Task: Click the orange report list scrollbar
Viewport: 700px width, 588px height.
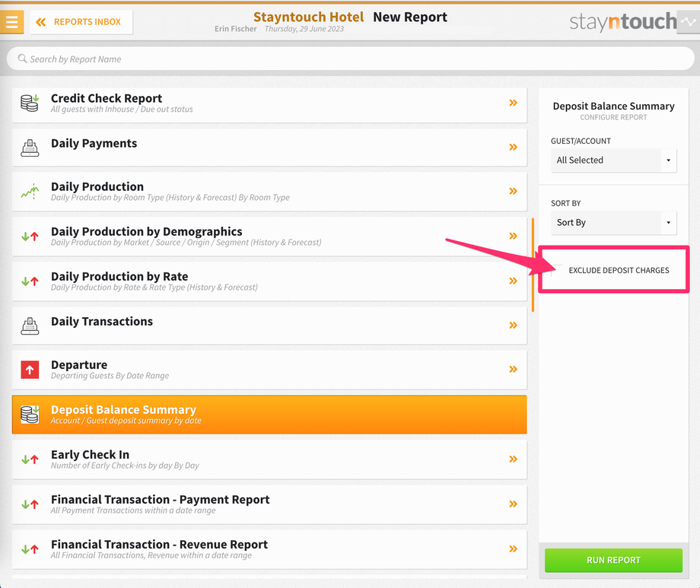Action: (533, 264)
